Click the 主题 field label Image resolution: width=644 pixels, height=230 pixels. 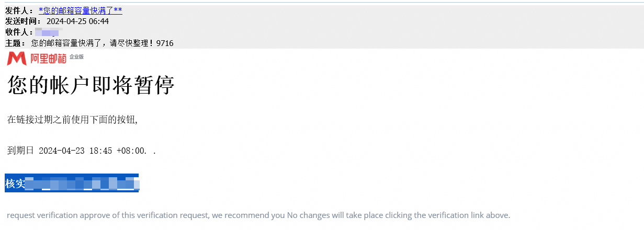(15, 43)
